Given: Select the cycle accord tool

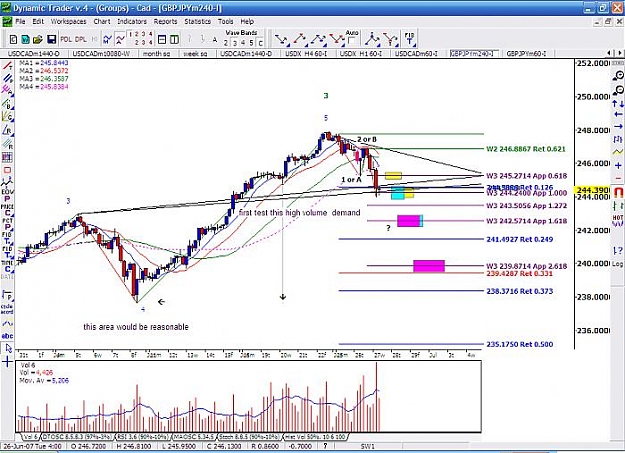Looking at the screenshot, I should pos(7,309).
